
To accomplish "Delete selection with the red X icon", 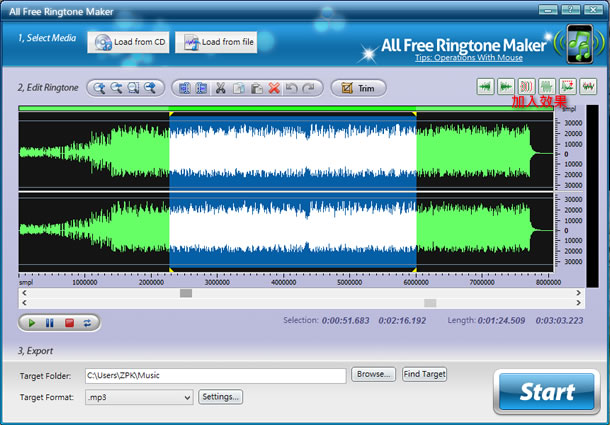I will (274, 88).
